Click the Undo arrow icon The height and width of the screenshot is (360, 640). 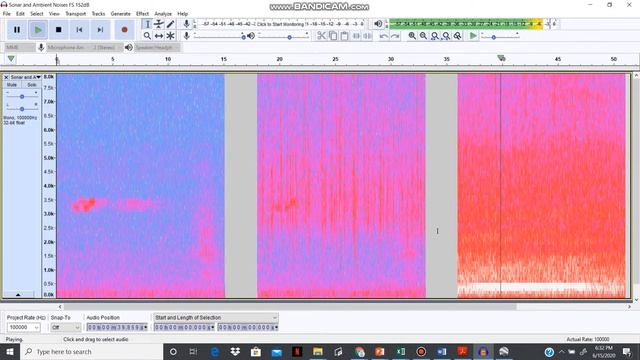point(384,36)
